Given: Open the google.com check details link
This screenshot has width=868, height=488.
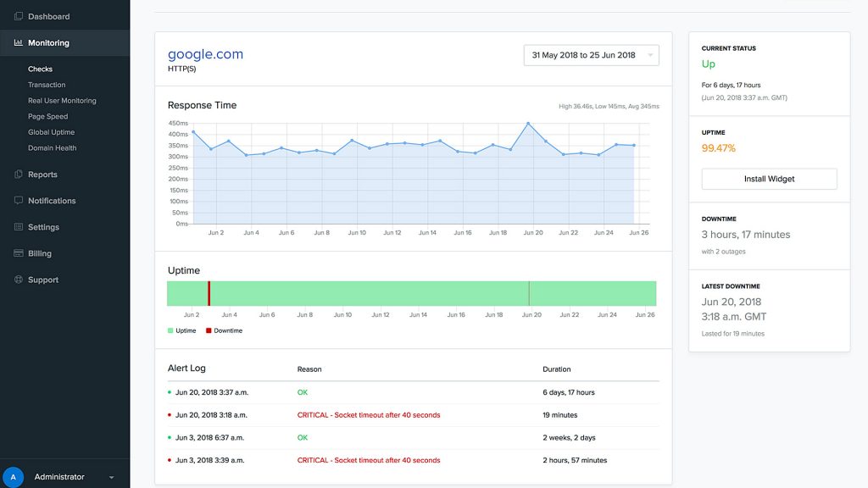Looking at the screenshot, I should pos(205,53).
